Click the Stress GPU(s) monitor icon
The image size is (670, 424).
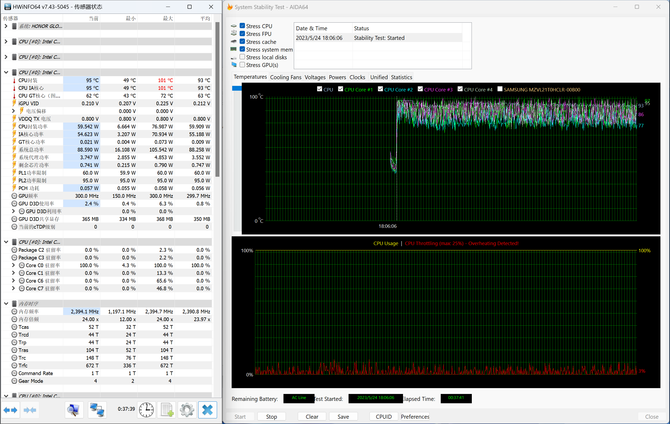coord(234,65)
